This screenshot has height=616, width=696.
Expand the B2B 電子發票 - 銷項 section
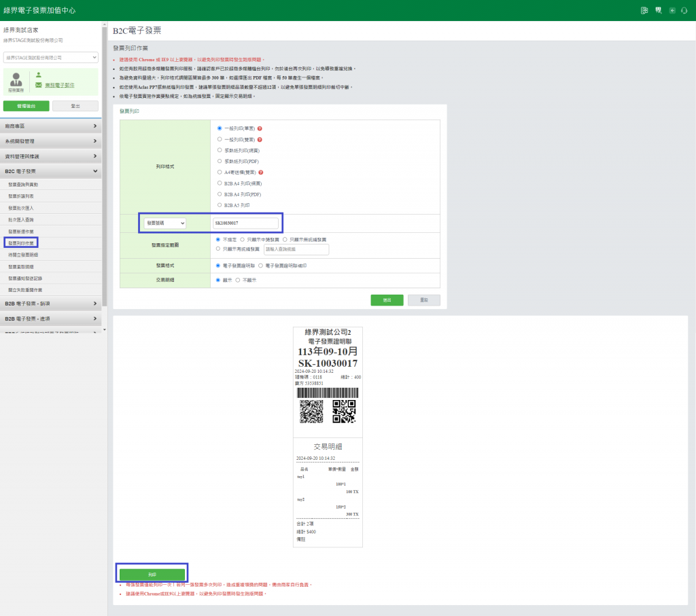(x=50, y=304)
